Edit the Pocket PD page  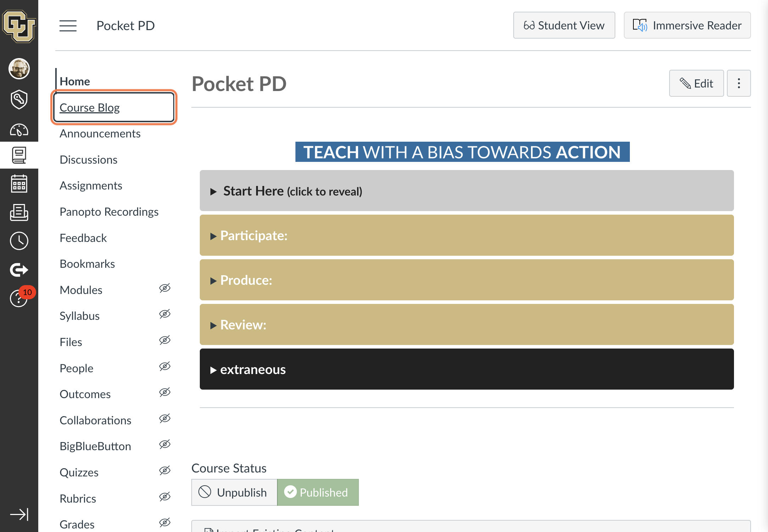click(696, 83)
